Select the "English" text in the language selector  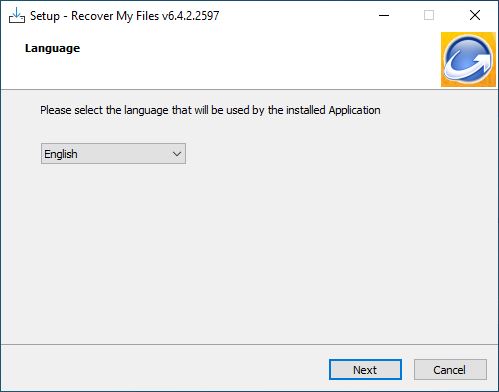[61, 154]
